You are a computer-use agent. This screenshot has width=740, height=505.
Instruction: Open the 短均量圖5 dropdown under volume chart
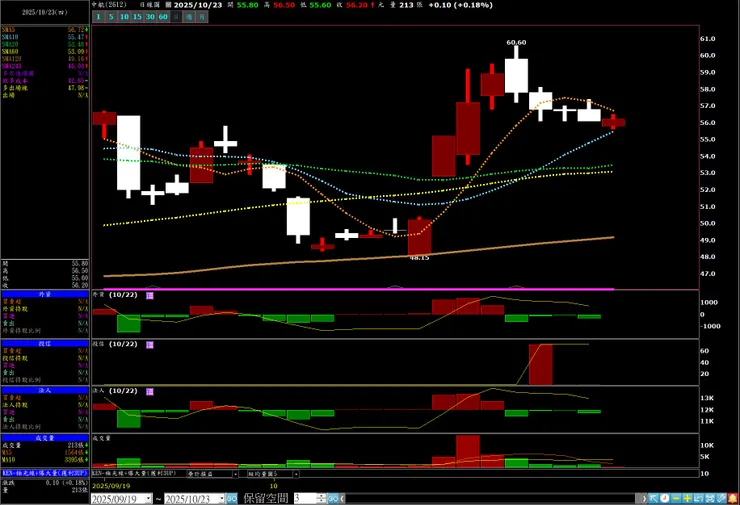point(273,474)
